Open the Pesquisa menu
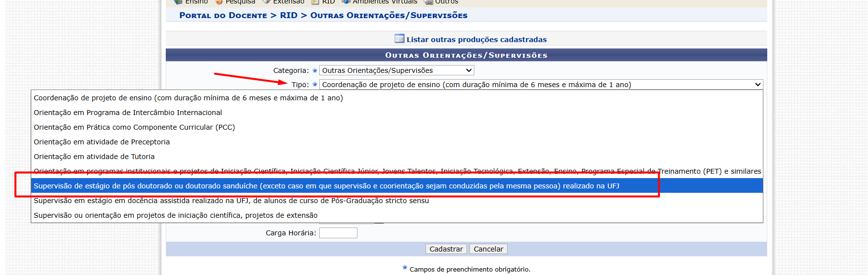Image resolution: width=868 pixels, height=275 pixels. point(235,2)
